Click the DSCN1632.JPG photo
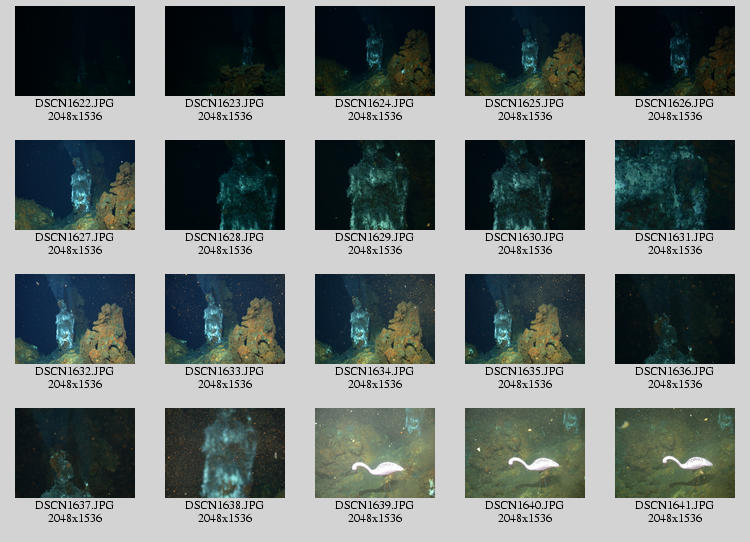This screenshot has width=750, height=542. (75, 319)
